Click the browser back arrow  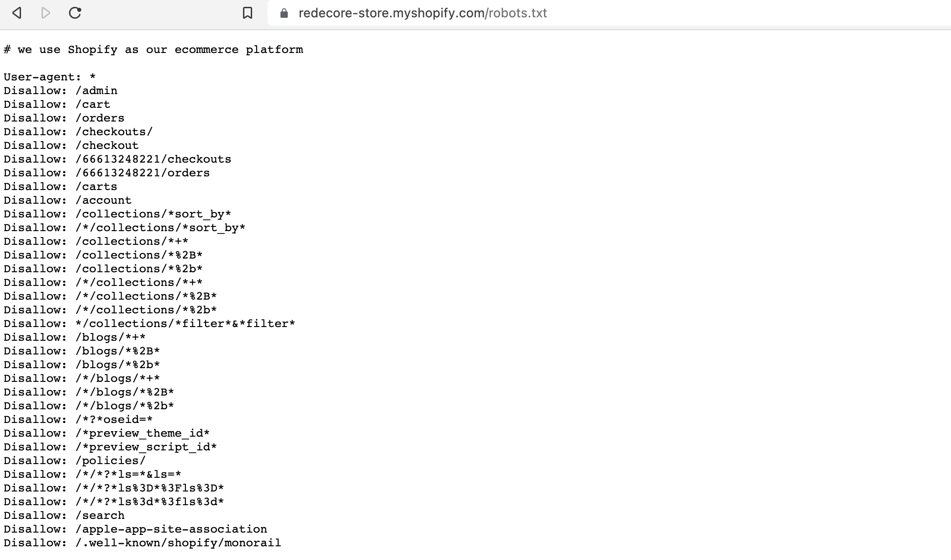[17, 13]
